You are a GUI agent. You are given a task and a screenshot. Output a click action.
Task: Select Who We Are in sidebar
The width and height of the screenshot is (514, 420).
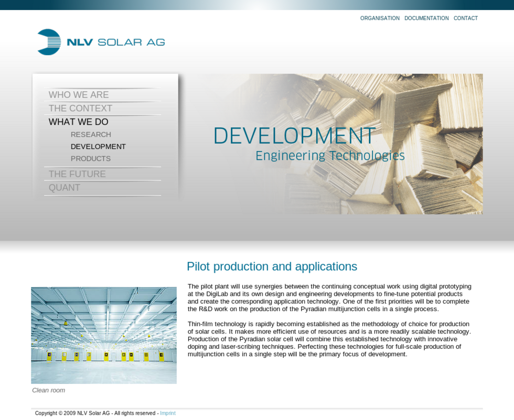click(79, 95)
